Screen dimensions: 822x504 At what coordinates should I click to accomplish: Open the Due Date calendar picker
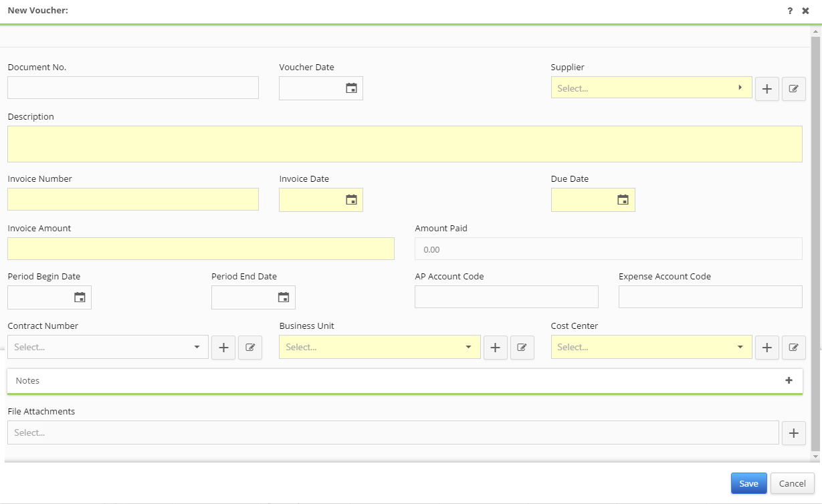pos(623,200)
